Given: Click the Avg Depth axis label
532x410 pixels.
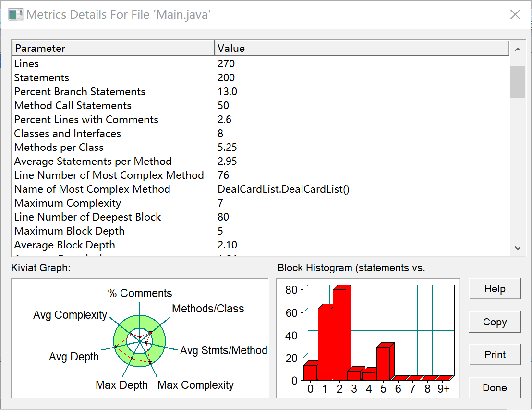Looking at the screenshot, I should click(73, 357).
